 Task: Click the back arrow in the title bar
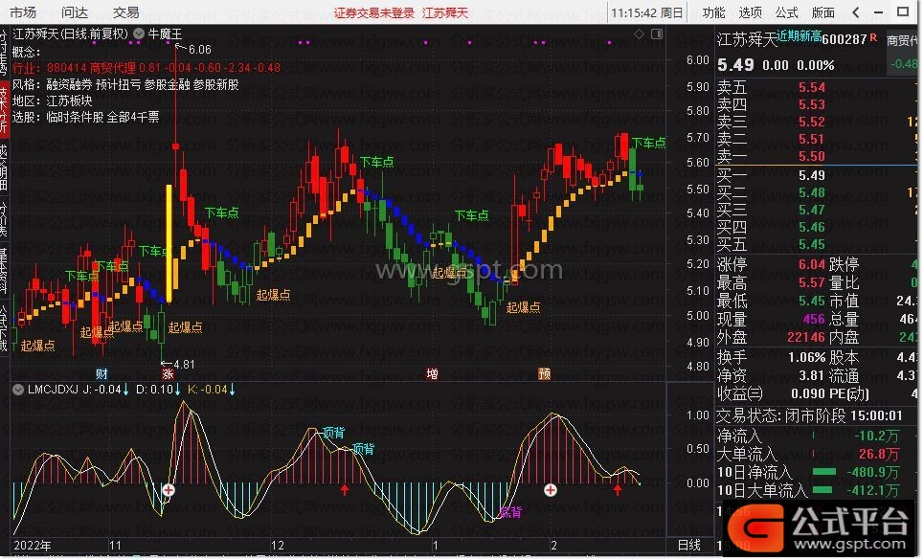tap(856, 11)
